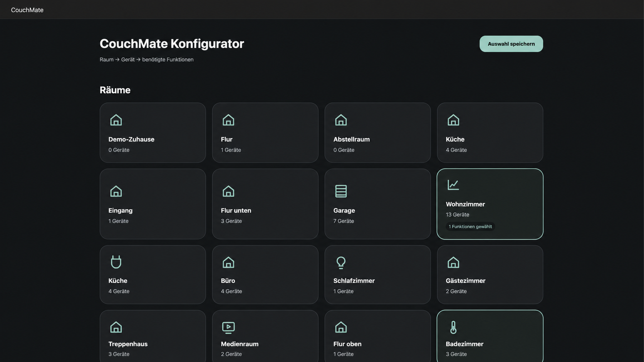This screenshot has height=362, width=644.
Task: Open the 'Flur unten' room title
Action: 236,210
